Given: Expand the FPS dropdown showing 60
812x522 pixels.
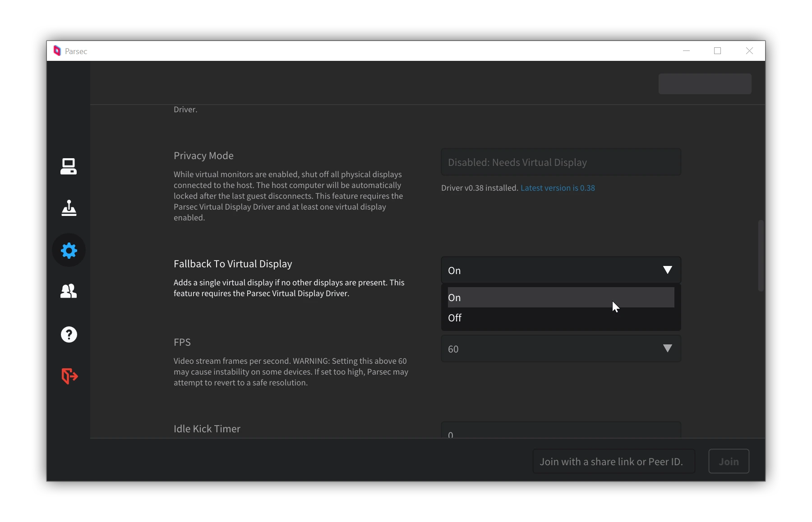Looking at the screenshot, I should pyautogui.click(x=561, y=348).
